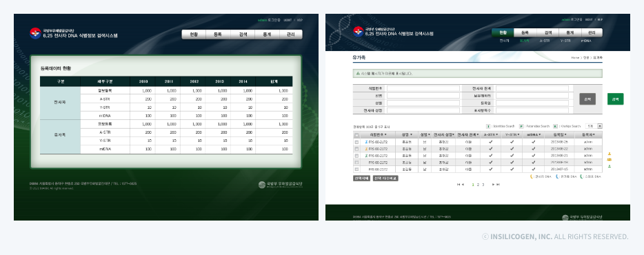Click the Y-STR check mark in the 2013-08-21 row
This screenshot has width=644, height=255.
(x=512, y=155)
